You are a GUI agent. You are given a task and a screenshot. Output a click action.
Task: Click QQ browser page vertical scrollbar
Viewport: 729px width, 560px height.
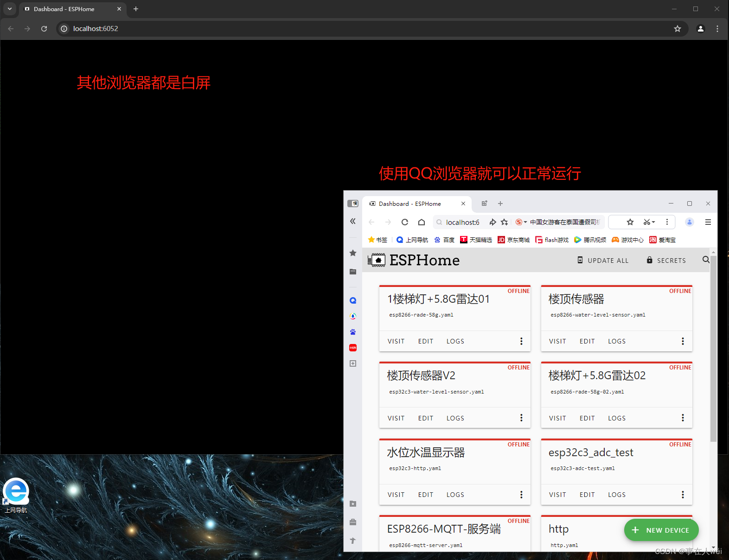click(713, 348)
